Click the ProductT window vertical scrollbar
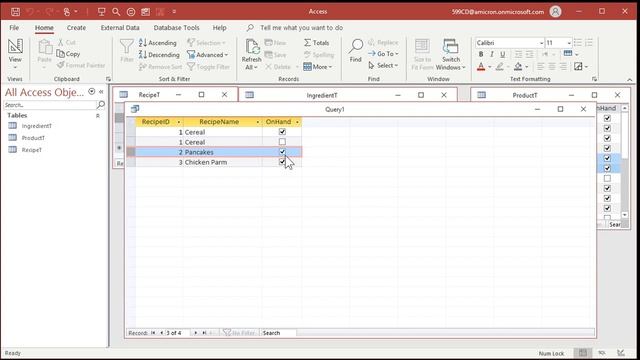 click(x=624, y=161)
